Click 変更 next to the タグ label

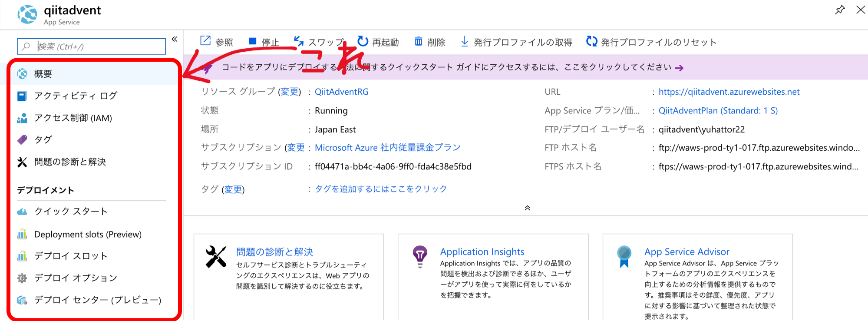(x=233, y=189)
